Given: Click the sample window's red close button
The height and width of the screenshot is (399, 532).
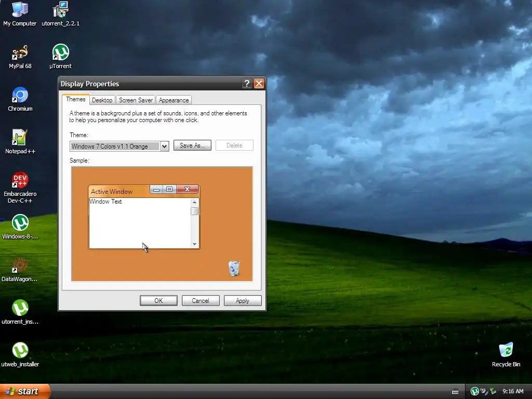Looking at the screenshot, I should click(x=187, y=189).
